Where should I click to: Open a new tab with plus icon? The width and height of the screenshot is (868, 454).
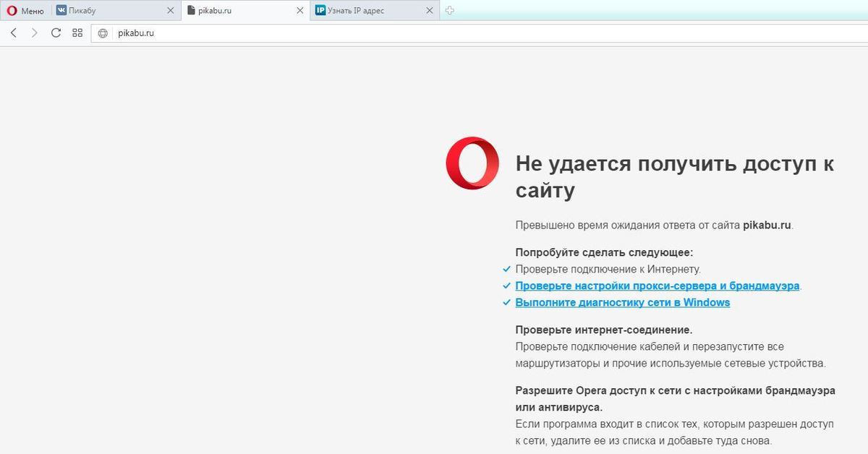pos(449,11)
